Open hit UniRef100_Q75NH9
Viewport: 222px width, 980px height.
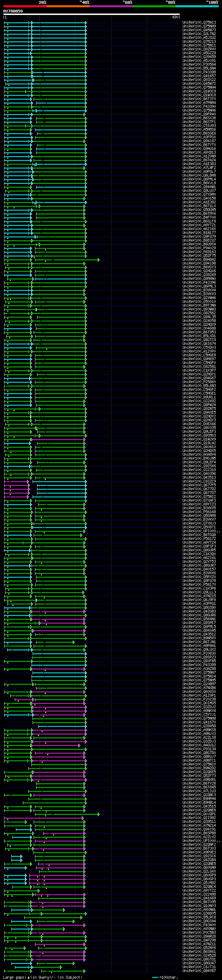point(199,26)
